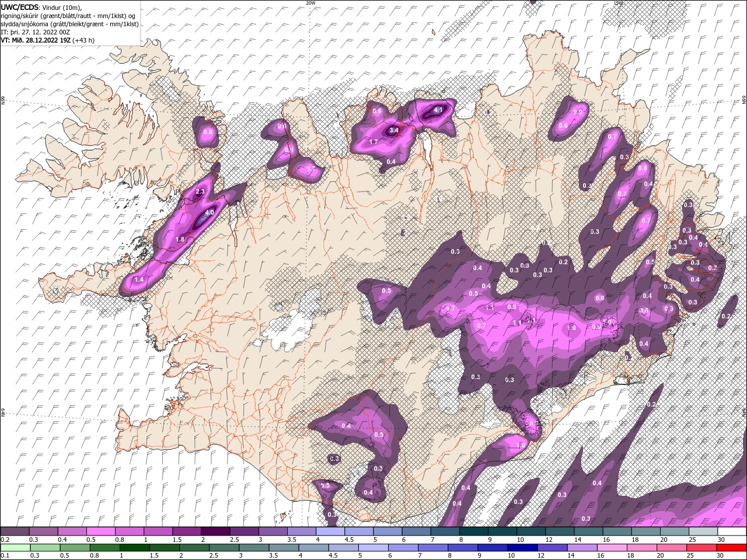The image size is (747, 560).
Task: Pick the white swatch after 30 in top legend row
Action: [732, 531]
